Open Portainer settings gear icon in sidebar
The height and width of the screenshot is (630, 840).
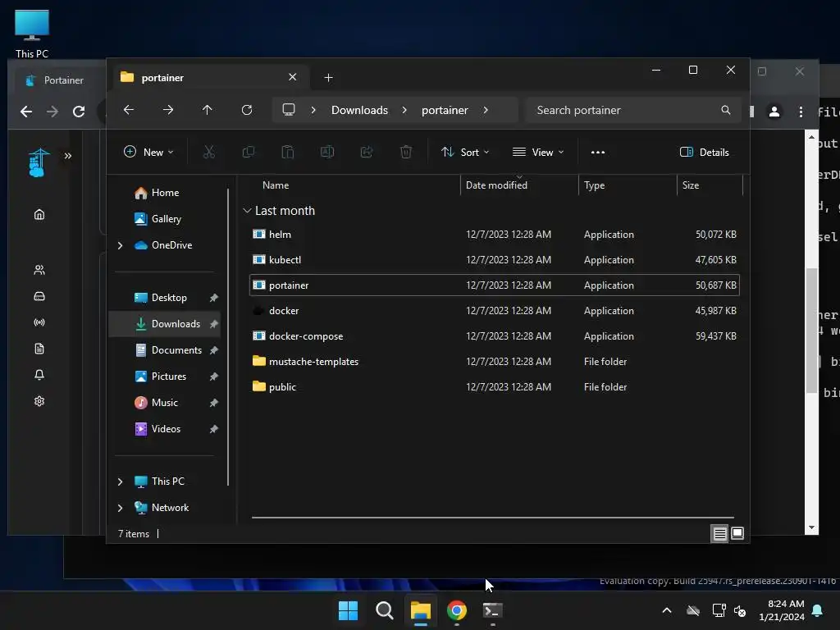[39, 401]
